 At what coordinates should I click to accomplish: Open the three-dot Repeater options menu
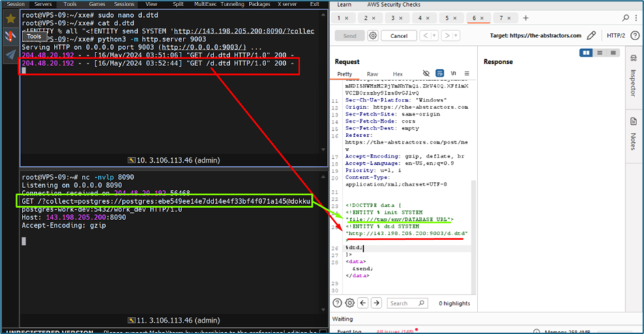[x=636, y=18]
